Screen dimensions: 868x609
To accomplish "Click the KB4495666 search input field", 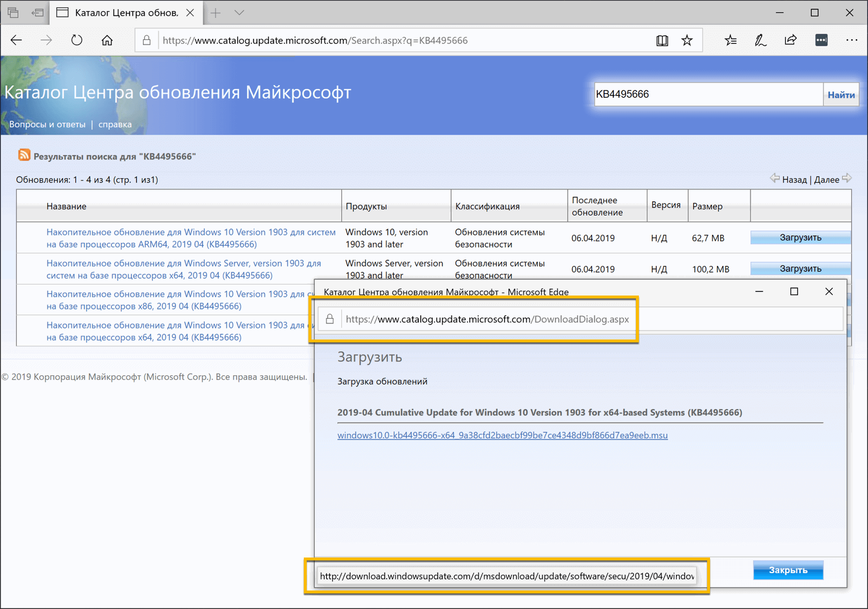I will 708,94.
